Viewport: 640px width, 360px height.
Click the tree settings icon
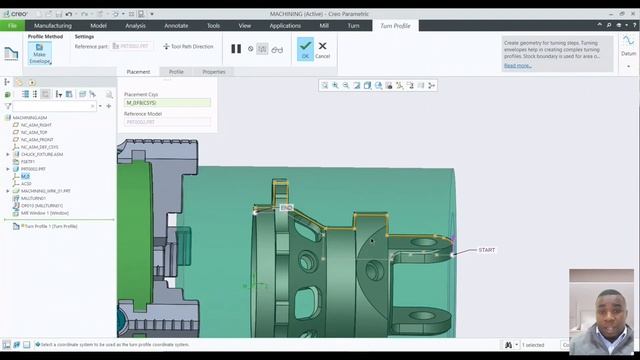point(59,94)
